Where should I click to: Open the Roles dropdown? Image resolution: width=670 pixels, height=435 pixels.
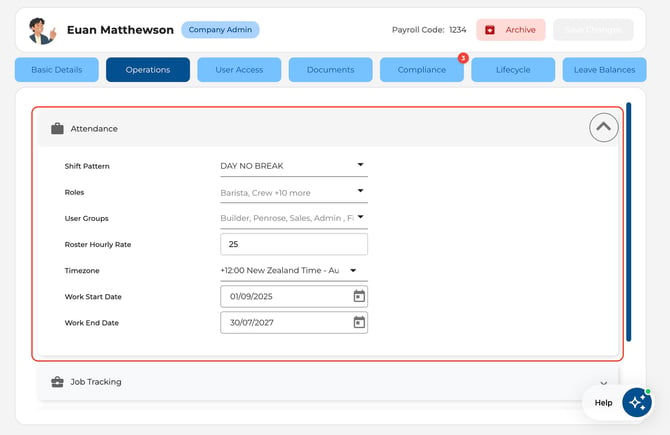pyautogui.click(x=294, y=192)
